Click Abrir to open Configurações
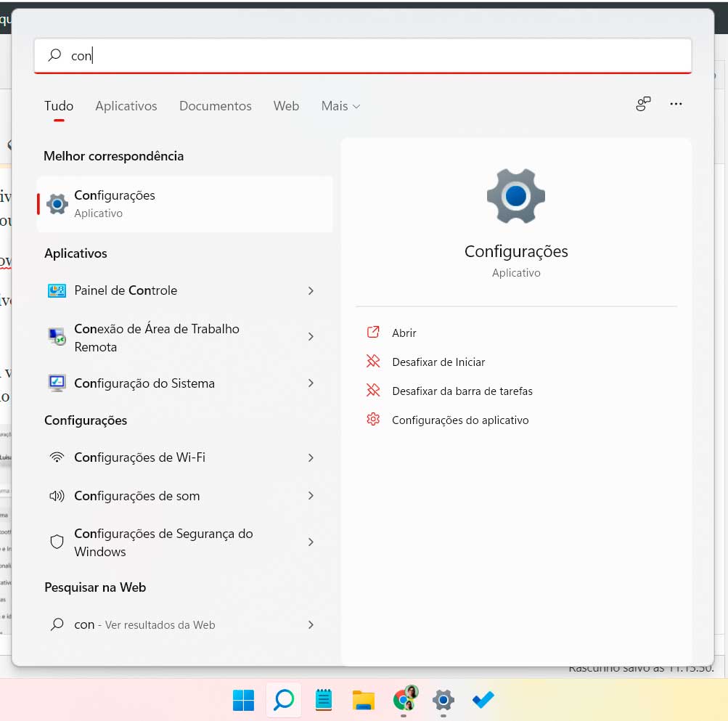The height and width of the screenshot is (721, 728). (x=404, y=333)
